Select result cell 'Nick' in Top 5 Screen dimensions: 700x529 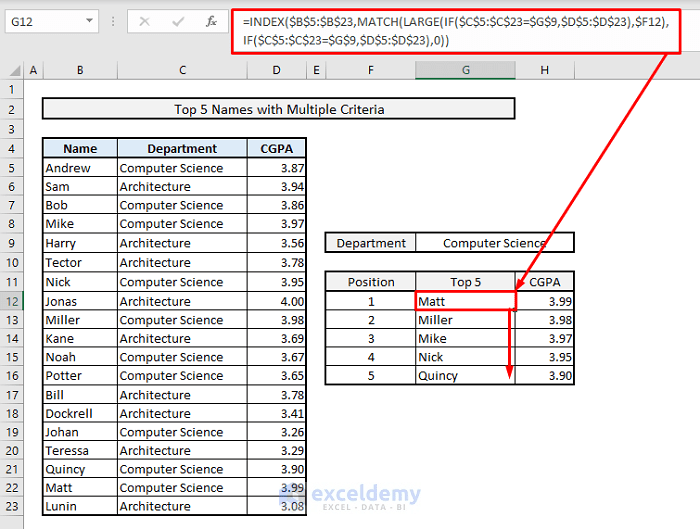(x=466, y=357)
